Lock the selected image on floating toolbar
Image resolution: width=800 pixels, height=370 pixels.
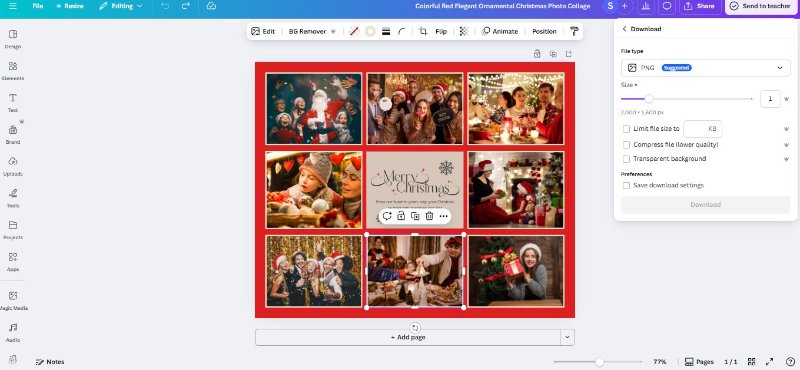[401, 216]
